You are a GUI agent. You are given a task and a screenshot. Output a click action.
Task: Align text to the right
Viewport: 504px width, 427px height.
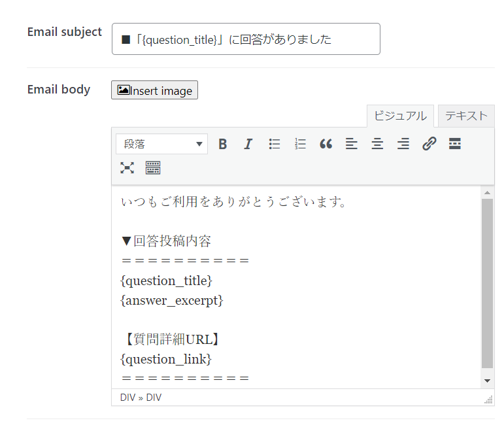(403, 144)
